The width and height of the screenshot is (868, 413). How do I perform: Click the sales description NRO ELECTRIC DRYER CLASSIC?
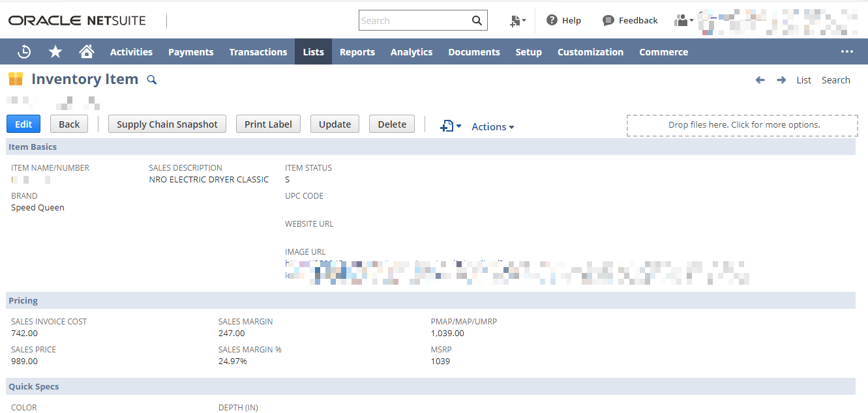(209, 179)
